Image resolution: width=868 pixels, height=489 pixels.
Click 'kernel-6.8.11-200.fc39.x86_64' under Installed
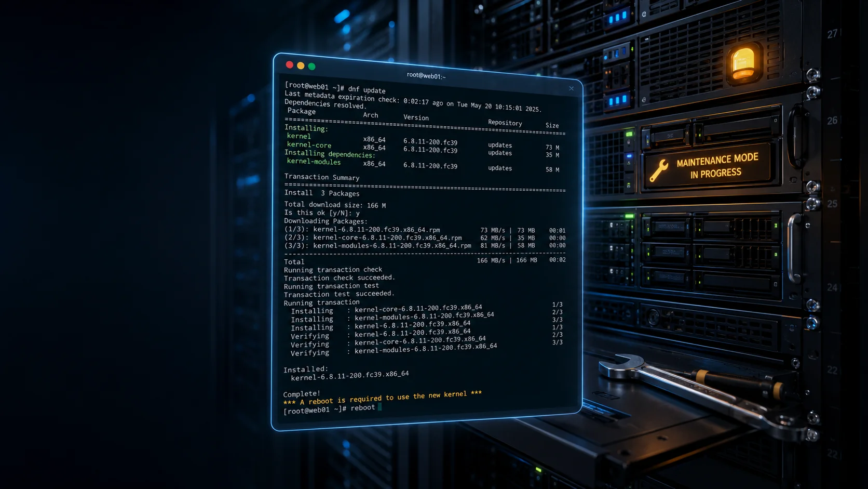(350, 376)
